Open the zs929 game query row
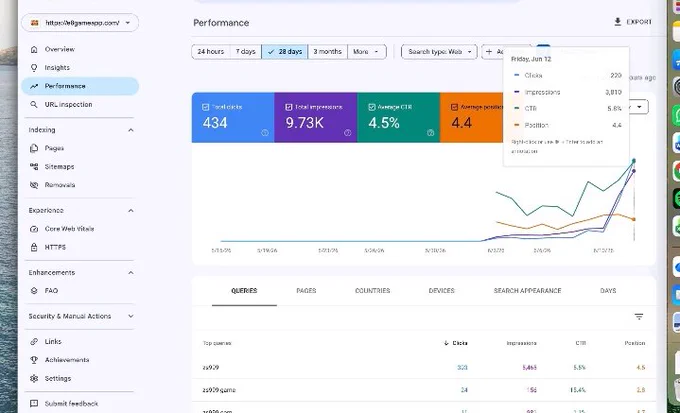Image resolution: width=680 pixels, height=413 pixels. tap(424, 390)
